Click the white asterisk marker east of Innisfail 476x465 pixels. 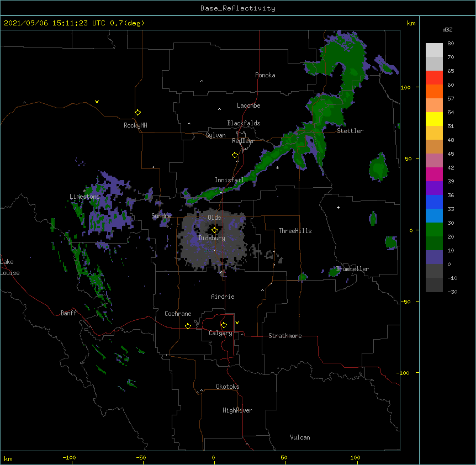[277, 167]
